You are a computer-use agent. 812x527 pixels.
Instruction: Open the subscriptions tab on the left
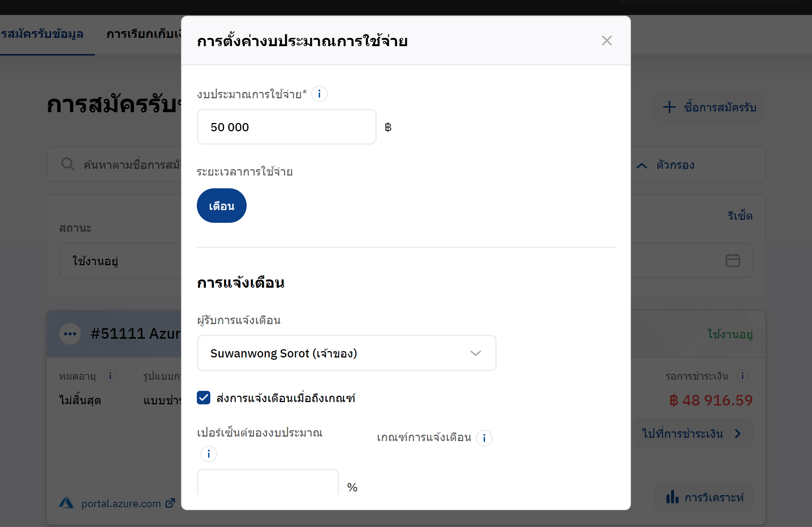click(42, 34)
